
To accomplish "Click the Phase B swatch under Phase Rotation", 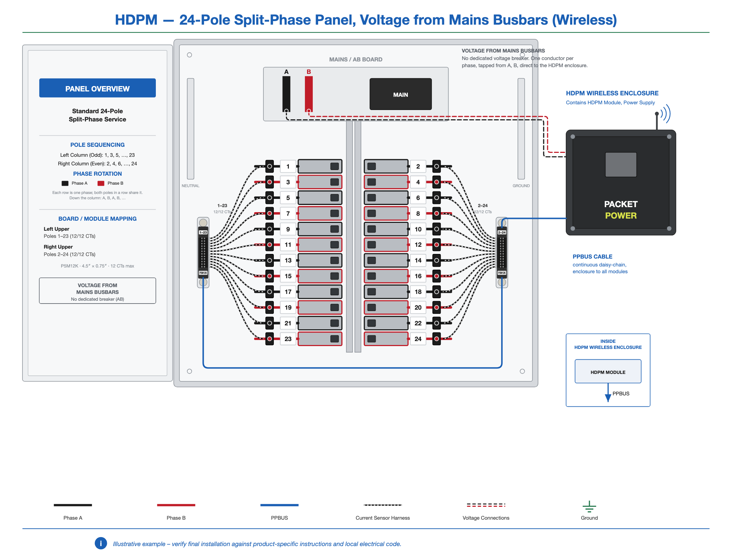I will coord(101,183).
